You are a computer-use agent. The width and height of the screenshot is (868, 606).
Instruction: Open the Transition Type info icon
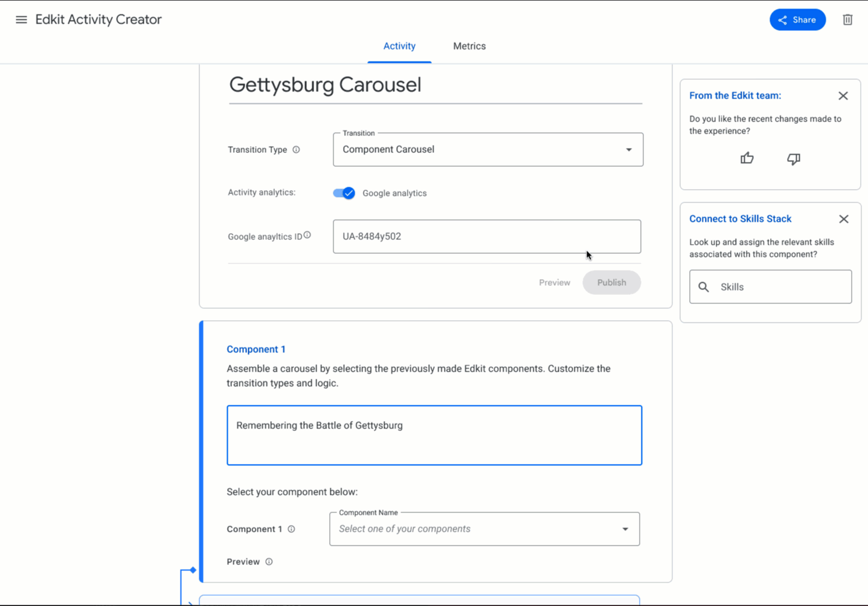(x=296, y=150)
